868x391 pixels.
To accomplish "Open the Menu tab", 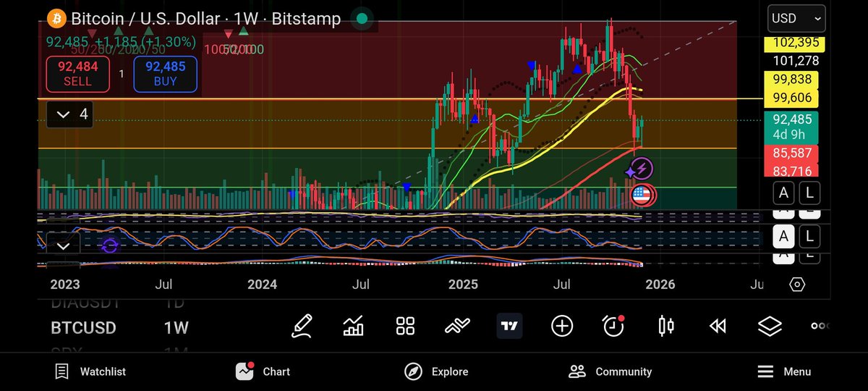I will [x=784, y=371].
